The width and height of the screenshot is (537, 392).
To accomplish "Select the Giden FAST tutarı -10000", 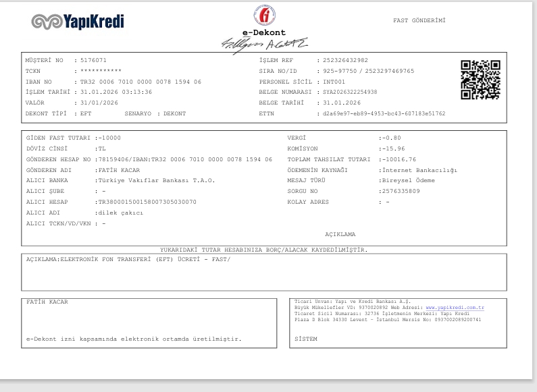I will pos(109,138).
